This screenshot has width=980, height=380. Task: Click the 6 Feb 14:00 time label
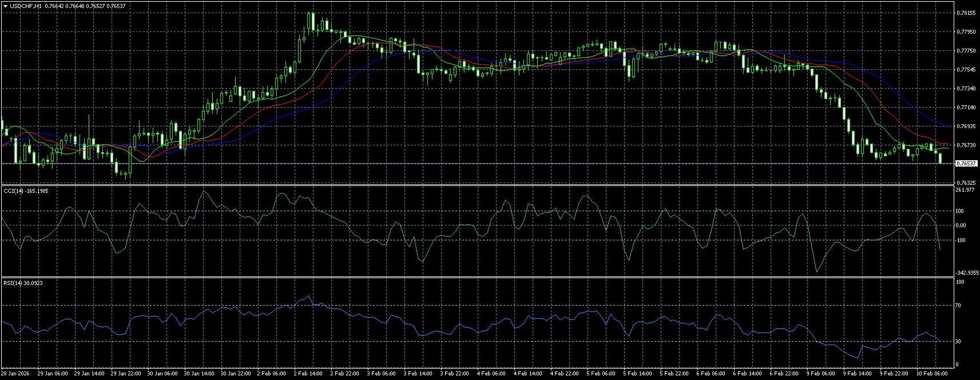747,374
